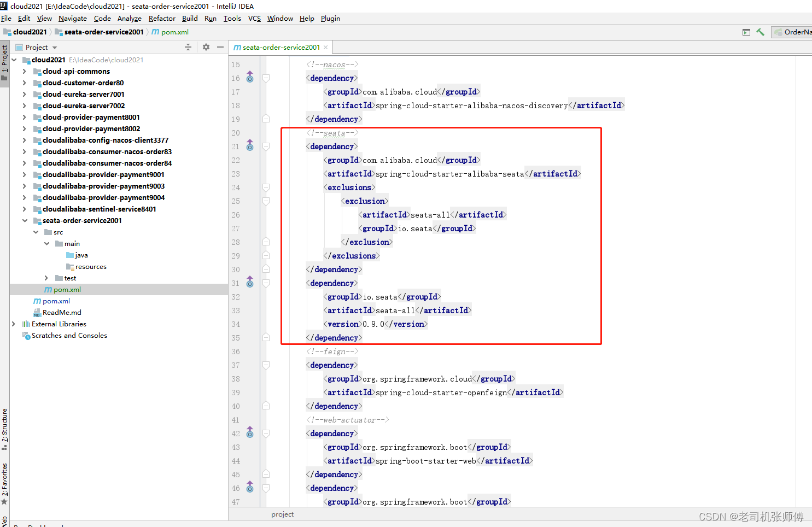The height and width of the screenshot is (527, 812).
Task: Collapse the src folder node
Action: coord(36,232)
